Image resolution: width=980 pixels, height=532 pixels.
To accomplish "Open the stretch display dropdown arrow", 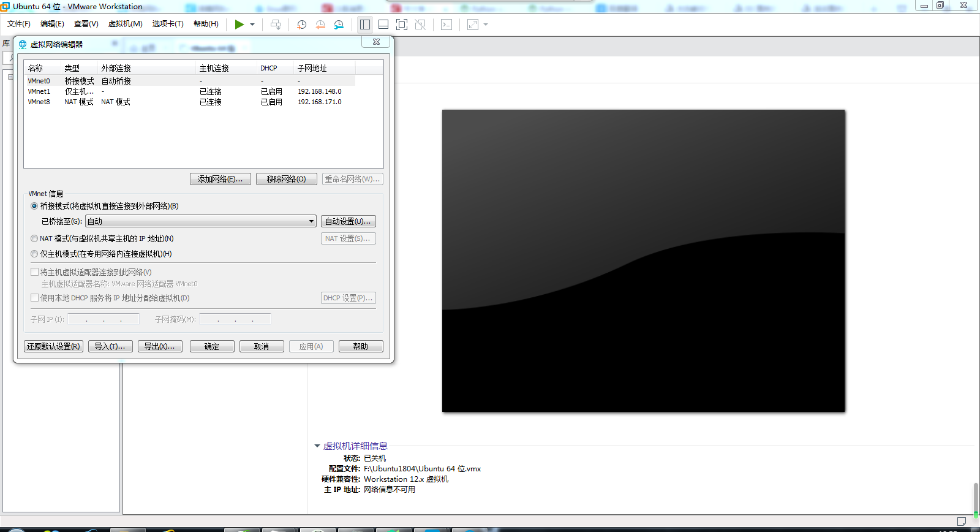I will (486, 25).
